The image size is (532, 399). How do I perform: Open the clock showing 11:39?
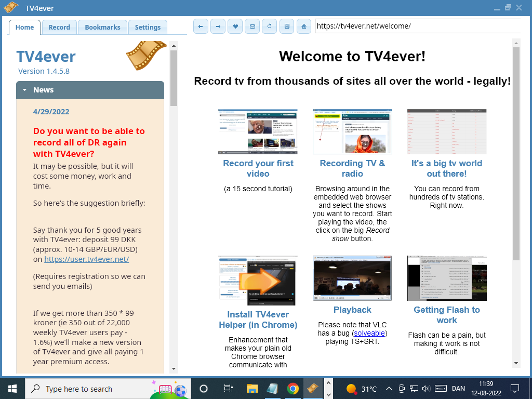pos(486,389)
